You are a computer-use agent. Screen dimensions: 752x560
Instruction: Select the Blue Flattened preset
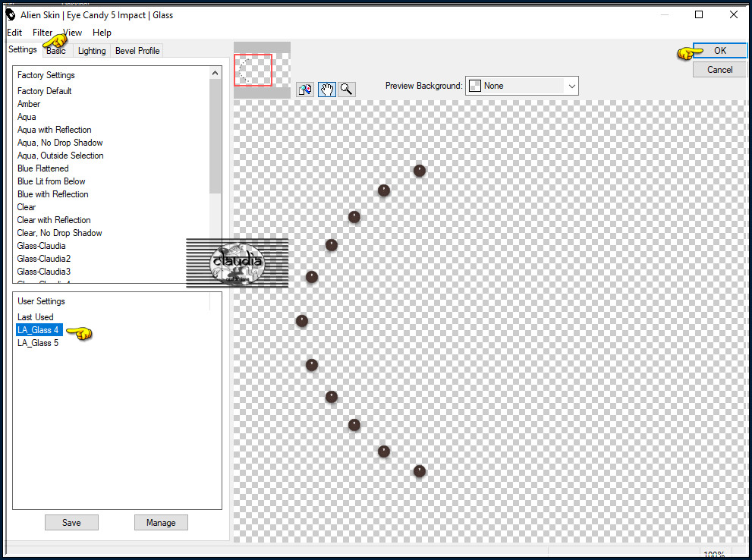[42, 168]
